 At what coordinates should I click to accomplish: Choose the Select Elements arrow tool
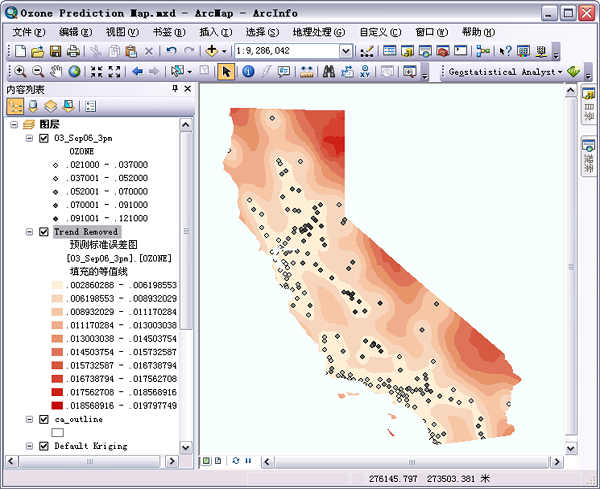pyautogui.click(x=225, y=71)
